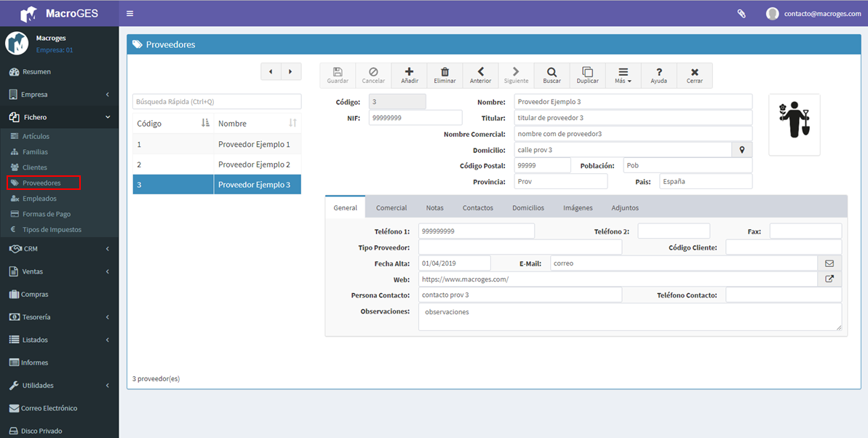Click the Tipo Proveedor field
Image resolution: width=868 pixels, height=438 pixels.
[x=519, y=247]
